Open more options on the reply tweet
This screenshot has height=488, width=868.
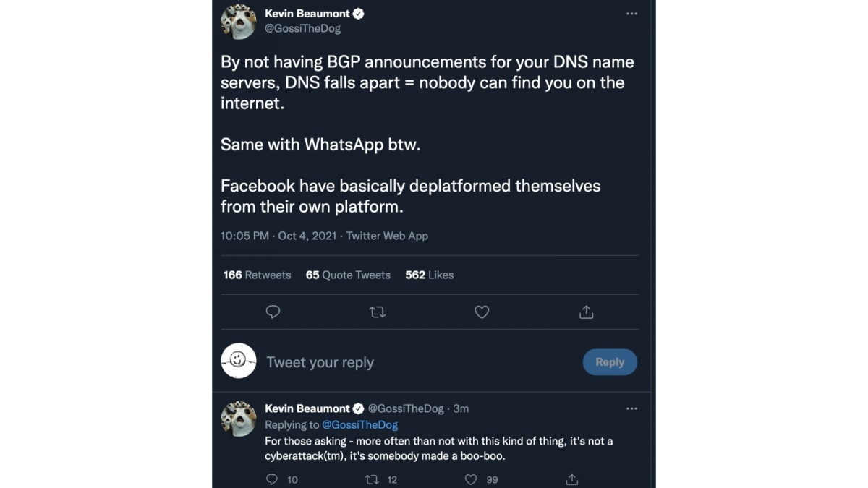[631, 408]
